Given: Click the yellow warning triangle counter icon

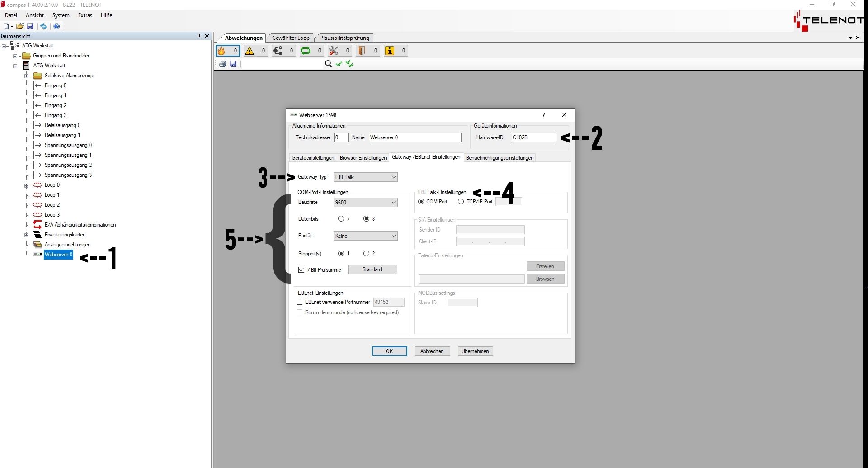Looking at the screenshot, I should coord(250,51).
